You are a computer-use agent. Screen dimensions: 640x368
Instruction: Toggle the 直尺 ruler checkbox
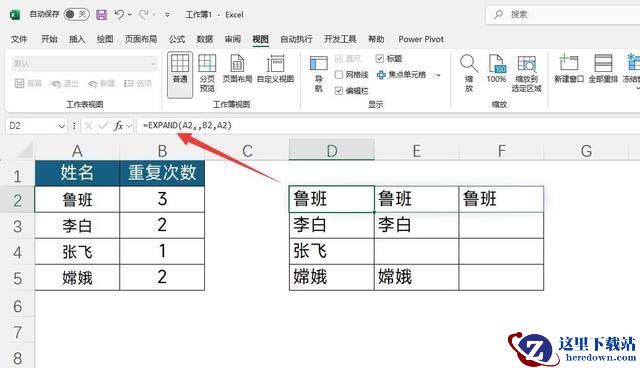[x=339, y=59]
